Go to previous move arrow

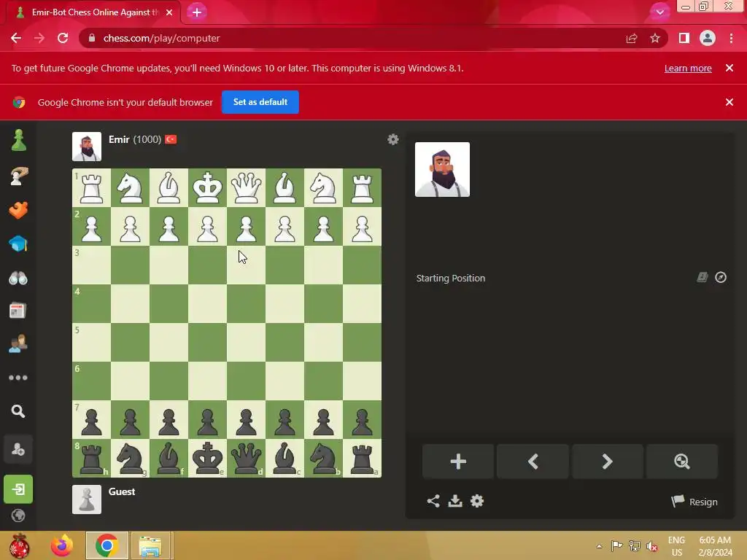(533, 461)
